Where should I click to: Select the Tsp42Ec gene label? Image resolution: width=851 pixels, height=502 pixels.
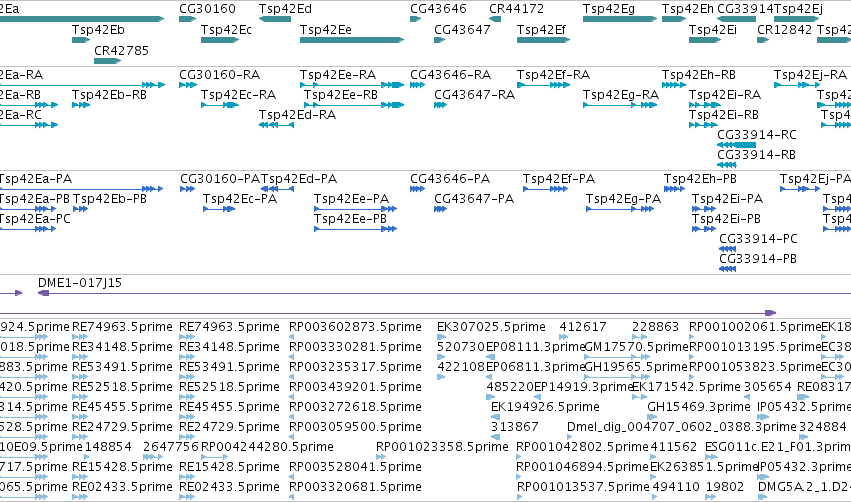pyautogui.click(x=226, y=30)
